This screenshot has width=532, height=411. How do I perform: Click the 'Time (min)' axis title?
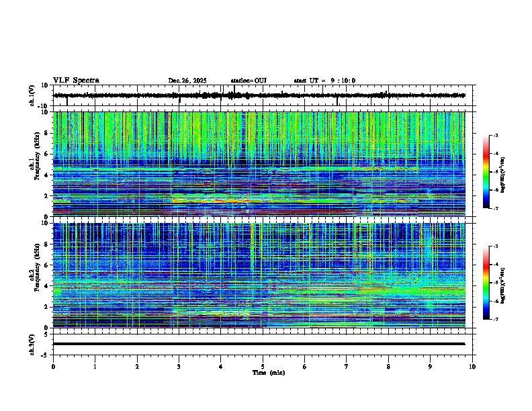click(269, 373)
